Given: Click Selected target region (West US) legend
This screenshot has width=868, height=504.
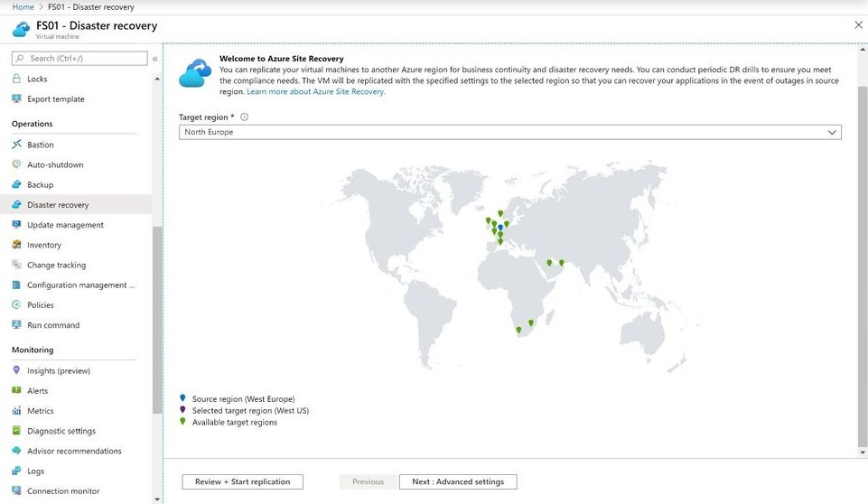Looking at the screenshot, I should click(250, 410).
